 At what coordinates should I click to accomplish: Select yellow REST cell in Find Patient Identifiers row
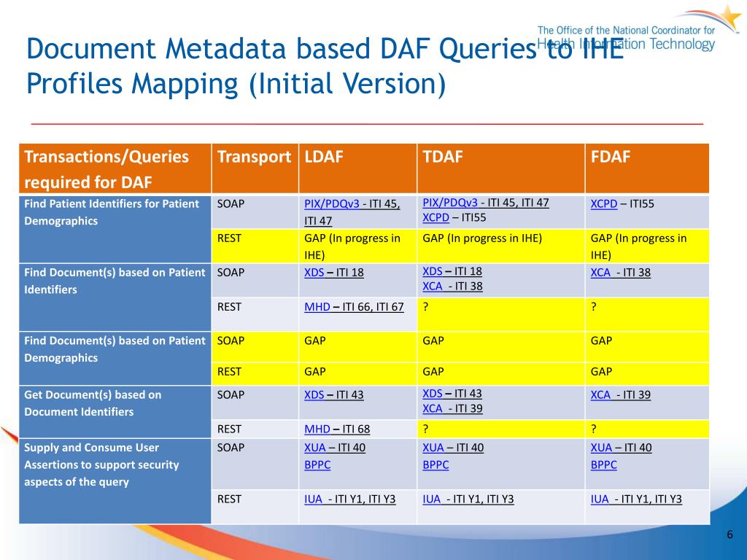pos(255,246)
